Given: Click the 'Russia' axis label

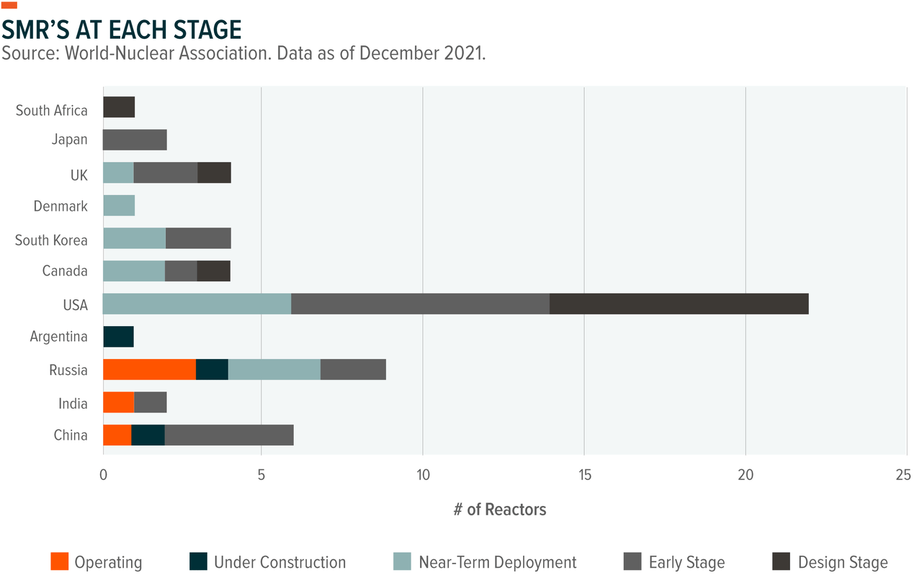Looking at the screenshot, I should 68,371.
